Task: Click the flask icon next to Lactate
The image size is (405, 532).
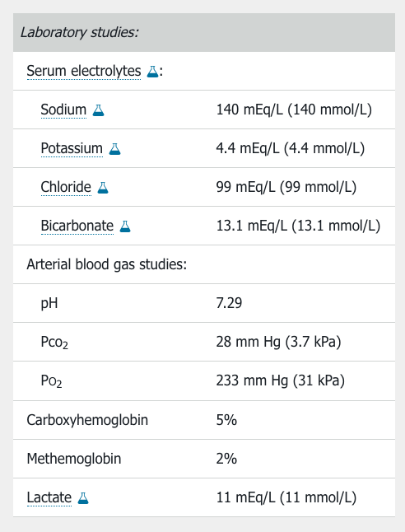Action: [83, 498]
